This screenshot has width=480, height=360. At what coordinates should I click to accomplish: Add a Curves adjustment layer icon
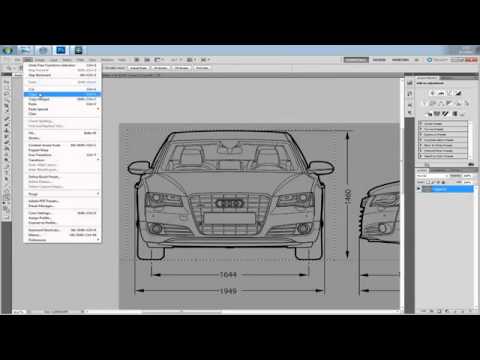[x=450, y=93]
